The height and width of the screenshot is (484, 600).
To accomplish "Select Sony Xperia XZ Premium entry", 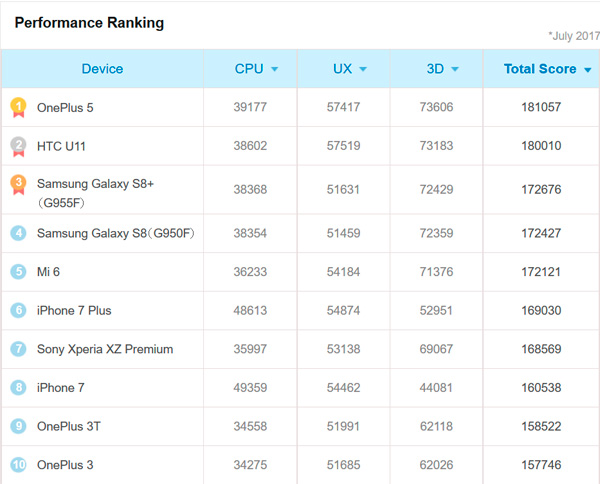I will pyautogui.click(x=105, y=349).
